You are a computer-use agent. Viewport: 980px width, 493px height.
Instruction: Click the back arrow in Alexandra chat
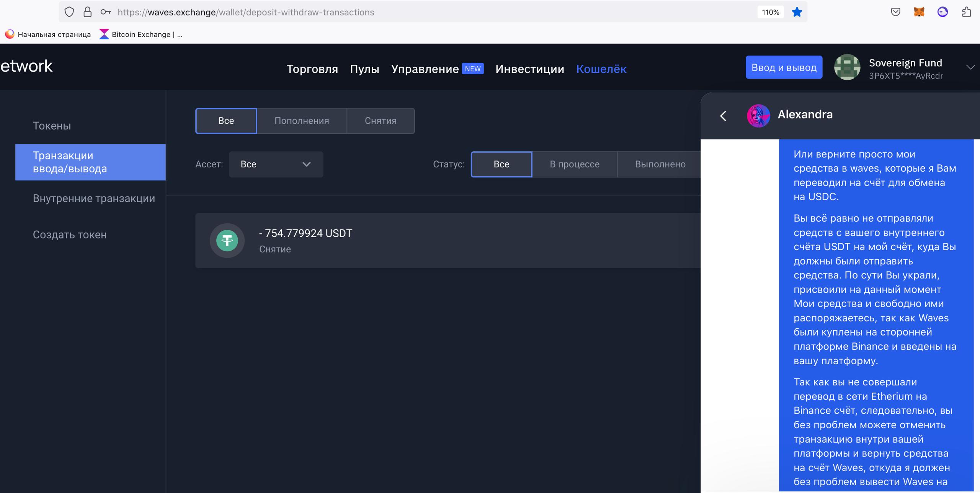(723, 116)
